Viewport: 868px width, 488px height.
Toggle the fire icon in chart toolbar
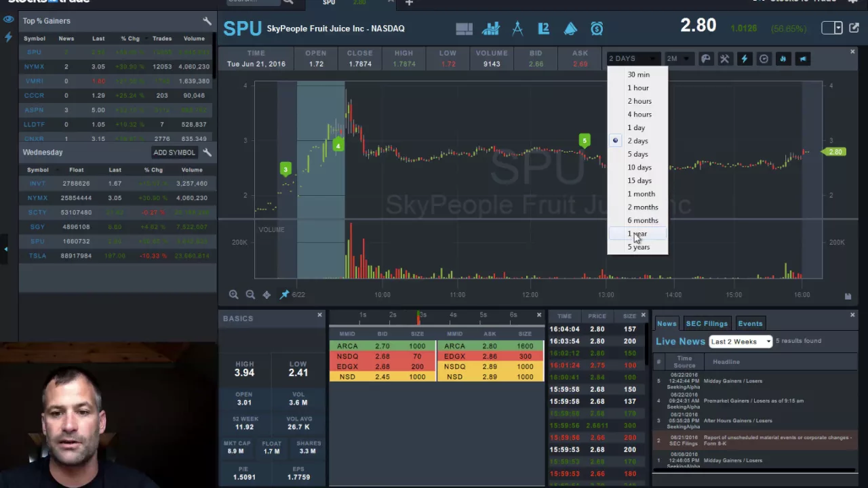click(x=783, y=59)
